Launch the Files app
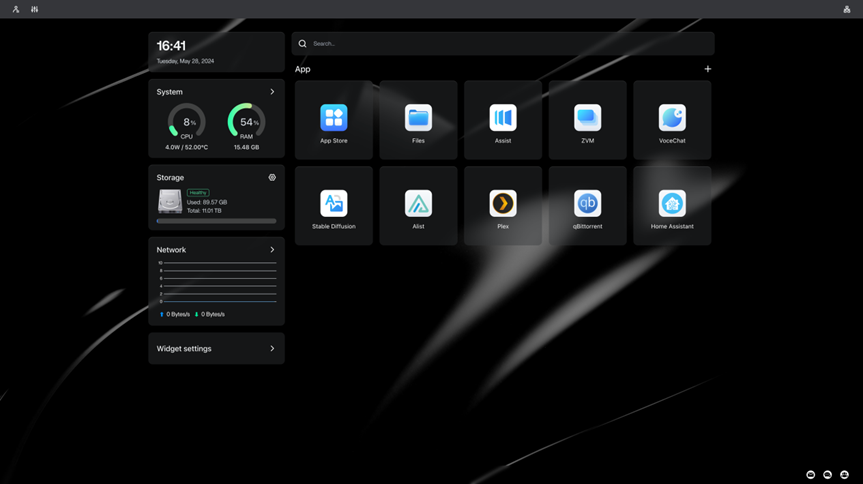Screen dimensions: 863x484 pos(418,120)
